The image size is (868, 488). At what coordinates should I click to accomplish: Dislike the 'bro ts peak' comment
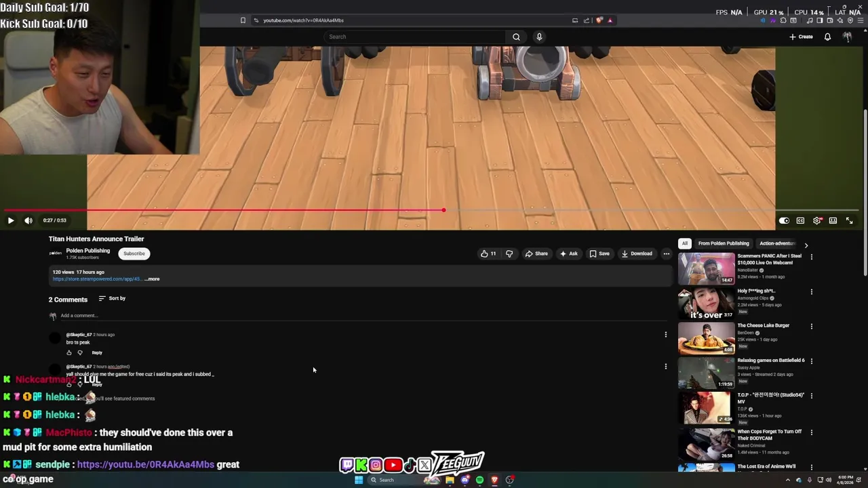pos(80,352)
